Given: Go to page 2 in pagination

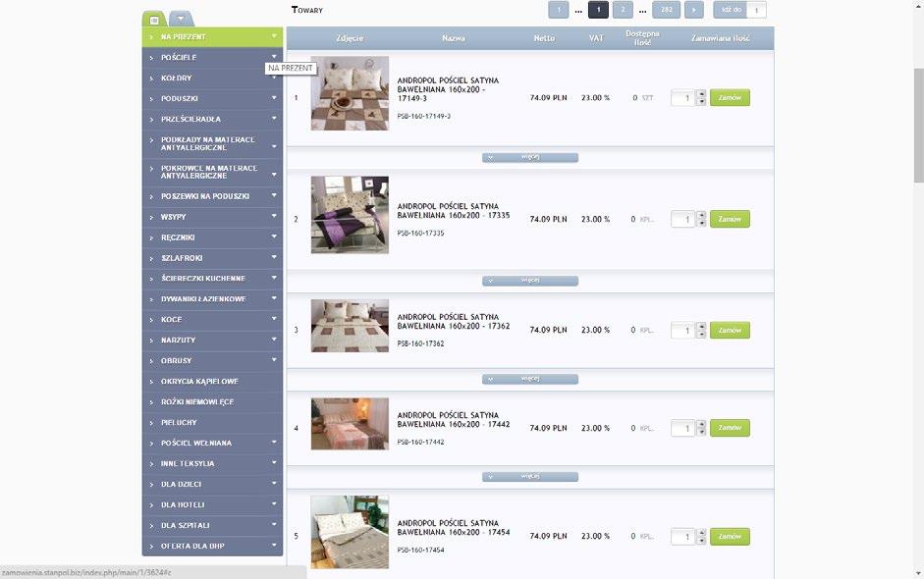Looking at the screenshot, I should coord(623,10).
